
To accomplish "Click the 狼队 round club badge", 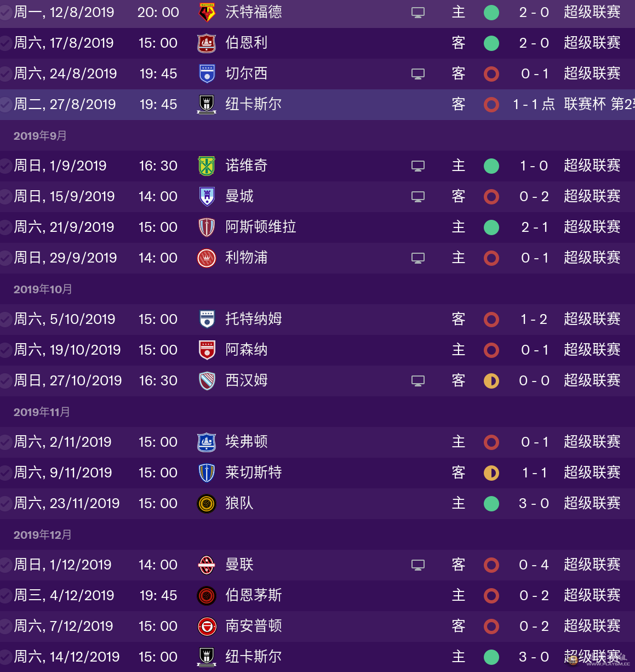I will click(x=207, y=503).
